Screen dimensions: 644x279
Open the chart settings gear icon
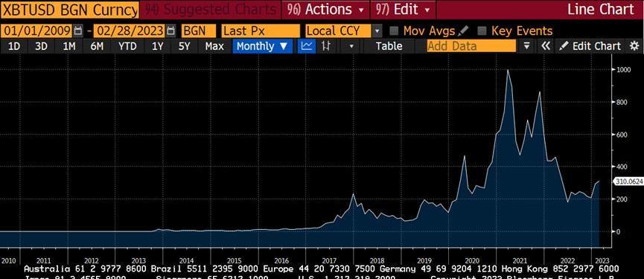click(x=634, y=46)
